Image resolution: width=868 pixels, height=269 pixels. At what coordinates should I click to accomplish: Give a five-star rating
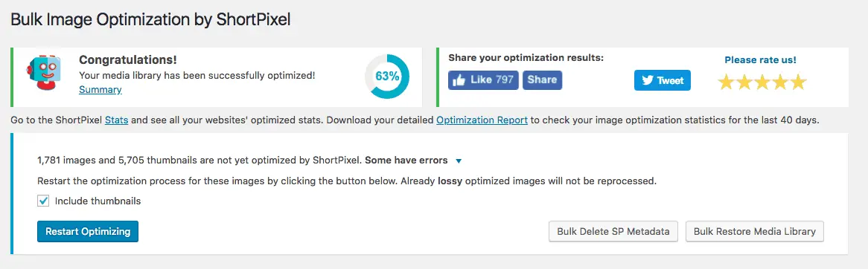[x=798, y=82]
